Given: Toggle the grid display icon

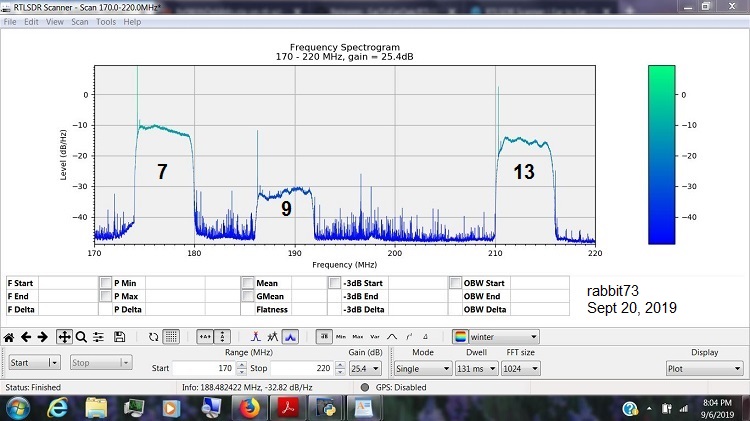Looking at the screenshot, I should (x=171, y=337).
